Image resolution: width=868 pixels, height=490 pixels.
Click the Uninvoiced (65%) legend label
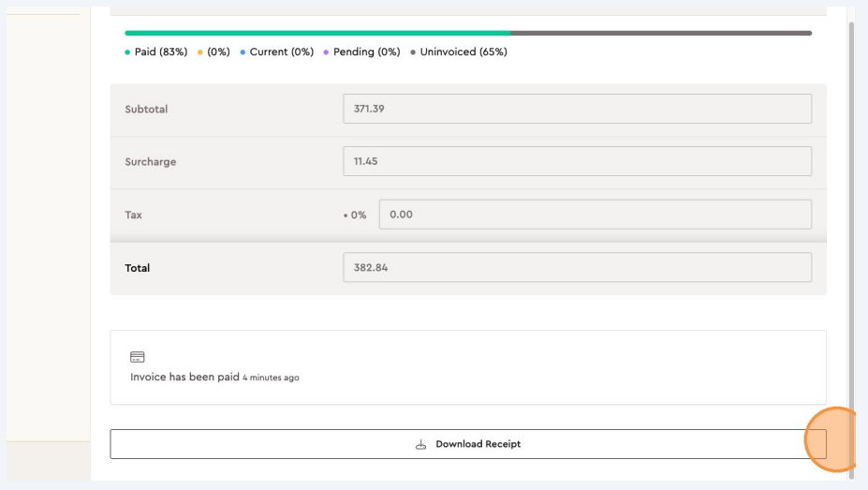(x=463, y=52)
